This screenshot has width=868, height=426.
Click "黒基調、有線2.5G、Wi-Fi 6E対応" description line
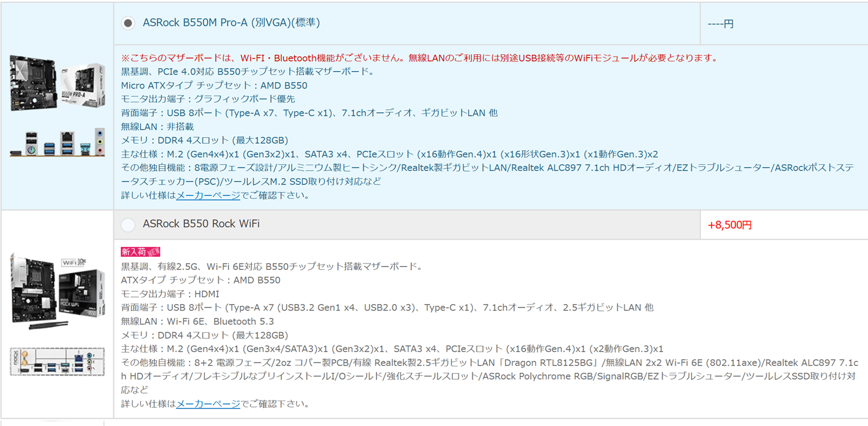(272, 266)
